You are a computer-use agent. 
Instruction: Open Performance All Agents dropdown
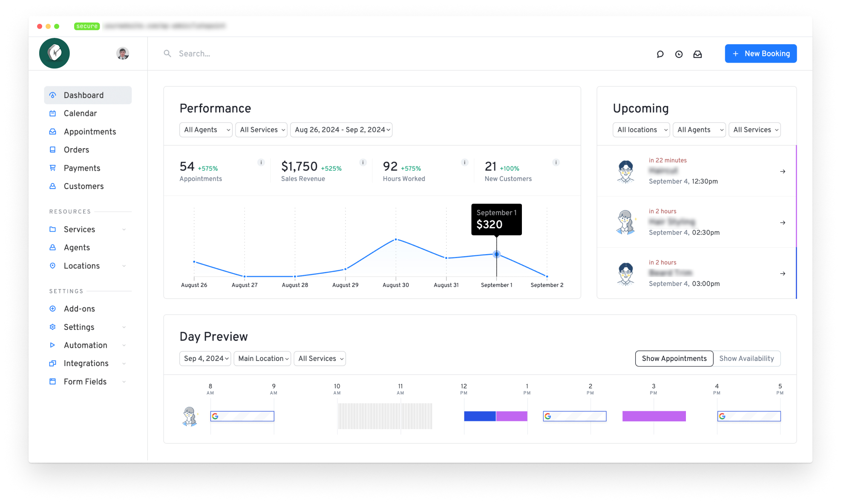[206, 130]
